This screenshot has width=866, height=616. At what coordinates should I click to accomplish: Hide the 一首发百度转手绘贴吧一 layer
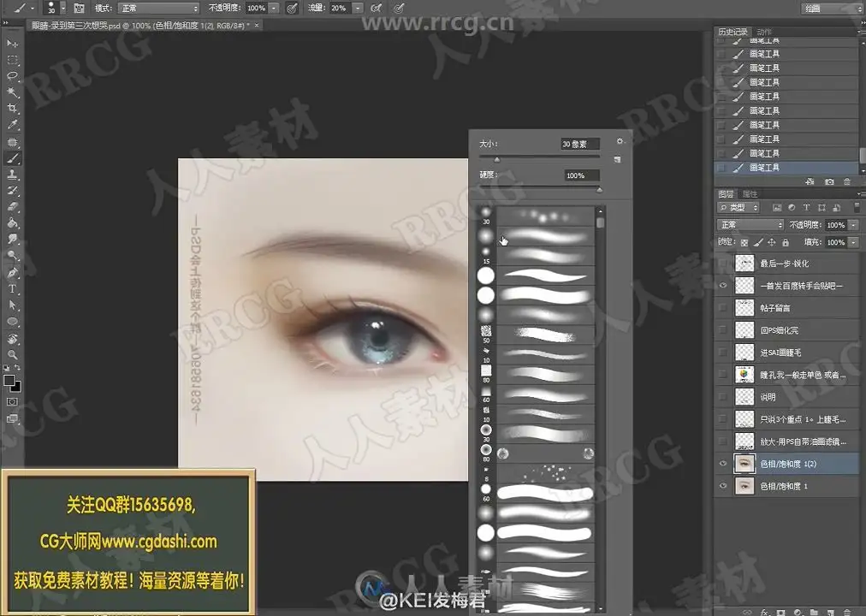click(723, 286)
